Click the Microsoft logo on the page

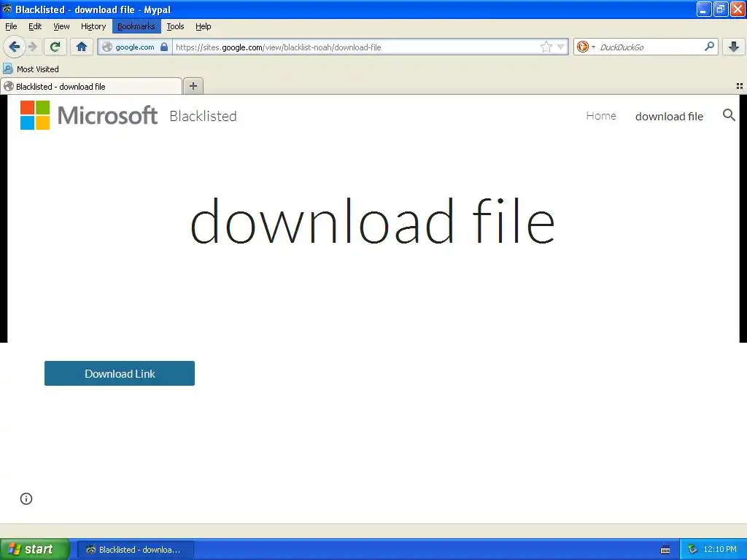coord(88,115)
